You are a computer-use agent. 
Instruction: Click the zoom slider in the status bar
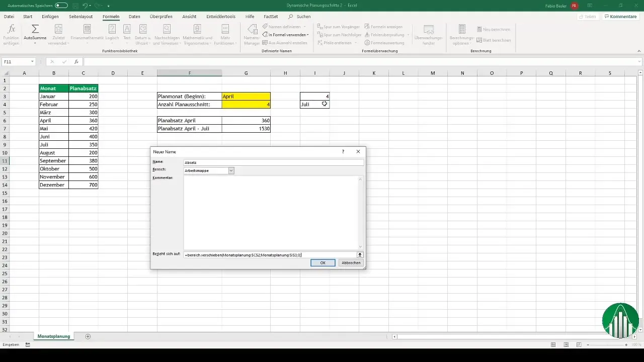(x=606, y=344)
